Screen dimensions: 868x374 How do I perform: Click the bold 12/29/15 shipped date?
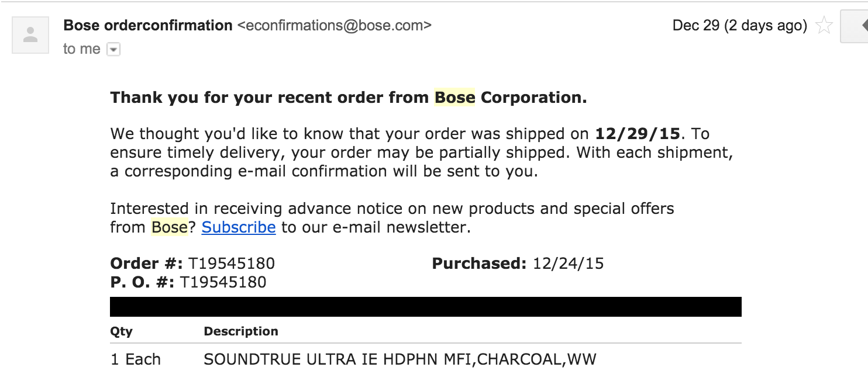tap(638, 134)
